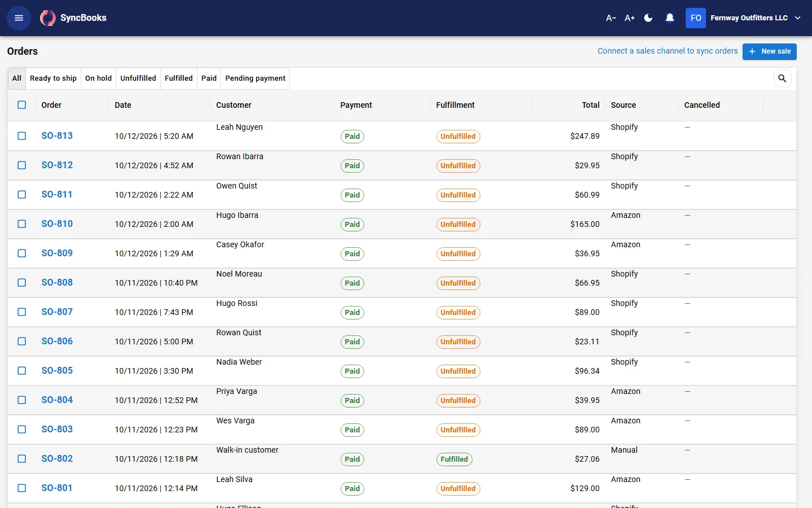Switch to the Ready to ship tab
The height and width of the screenshot is (508, 812).
coord(53,78)
